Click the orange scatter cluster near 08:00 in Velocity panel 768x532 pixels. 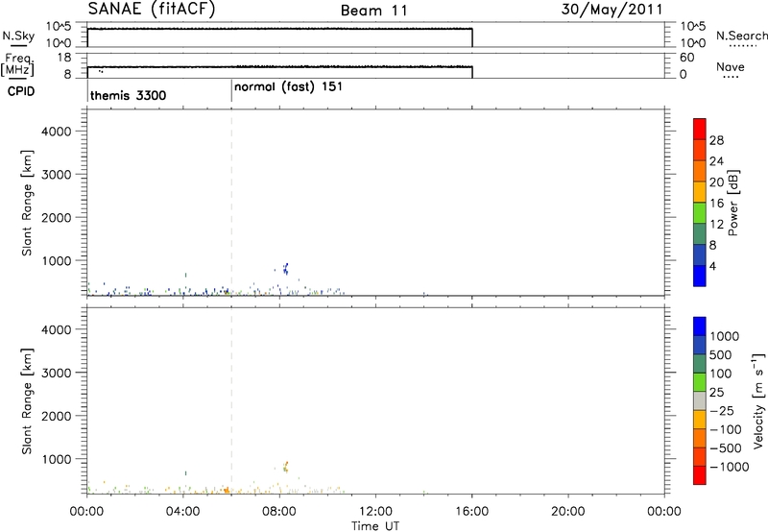point(285,467)
